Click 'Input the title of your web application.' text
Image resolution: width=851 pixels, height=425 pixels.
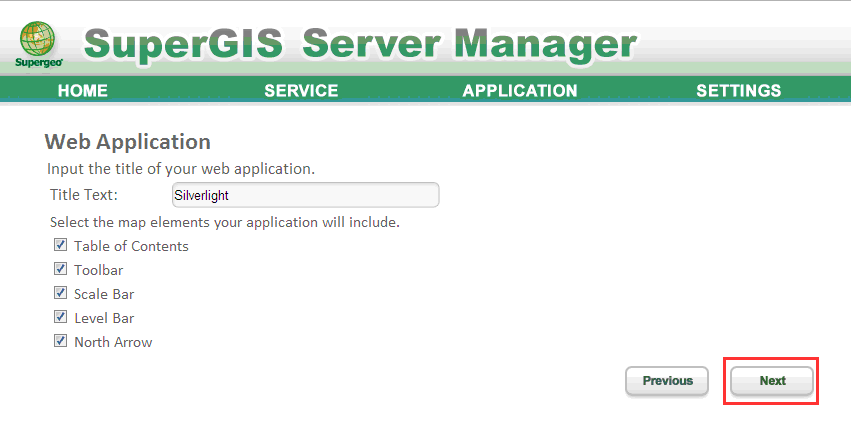(x=181, y=169)
